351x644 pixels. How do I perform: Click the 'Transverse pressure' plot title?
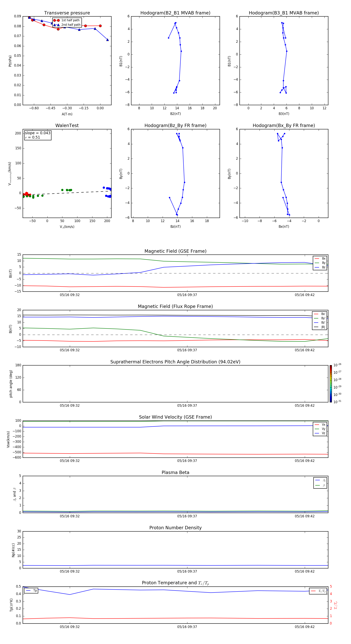[67, 13]
